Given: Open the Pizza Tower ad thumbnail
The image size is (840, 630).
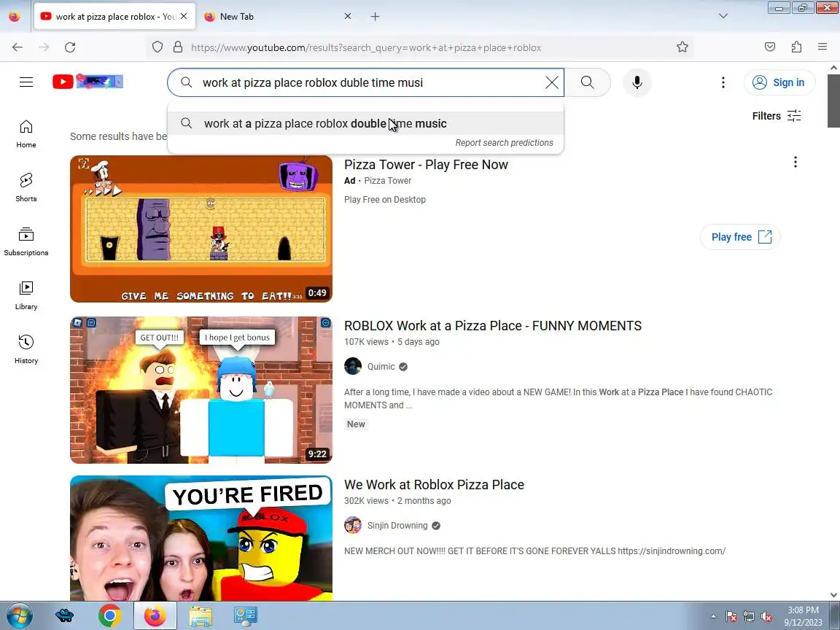Looking at the screenshot, I should click(201, 229).
